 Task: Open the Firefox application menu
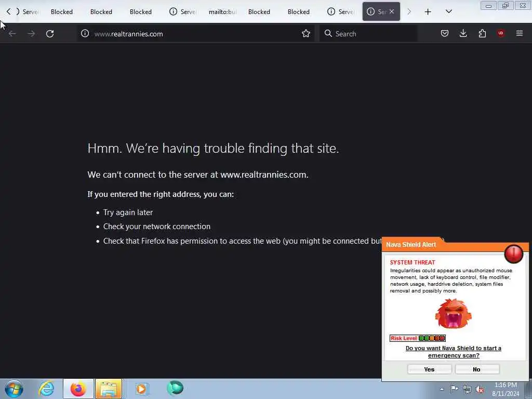coord(520,33)
